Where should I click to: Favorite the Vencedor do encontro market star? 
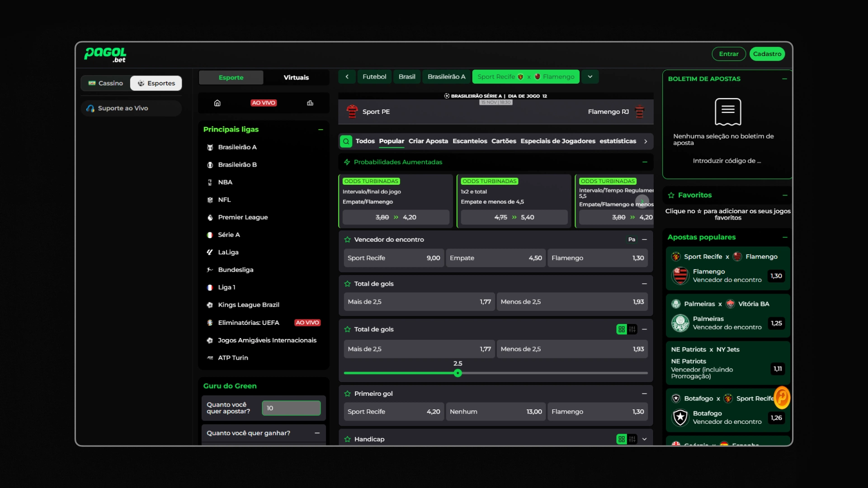tap(347, 239)
